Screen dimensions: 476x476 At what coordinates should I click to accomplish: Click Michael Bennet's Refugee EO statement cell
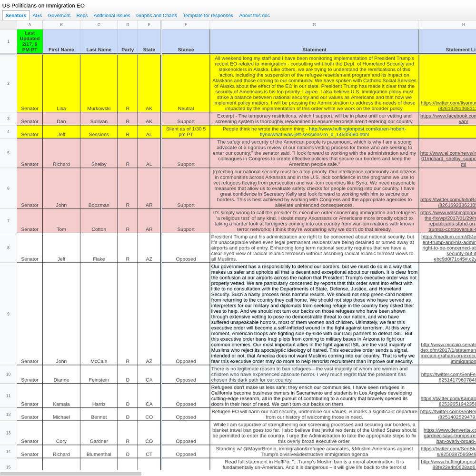click(x=314, y=415)
